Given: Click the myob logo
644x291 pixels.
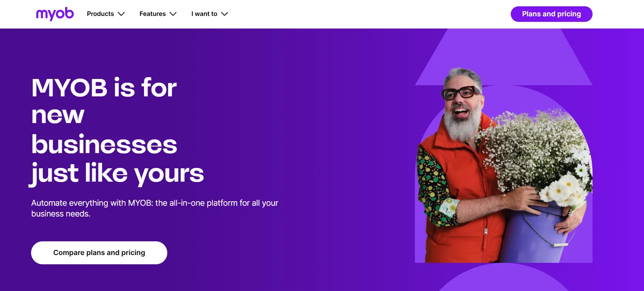Looking at the screenshot, I should [x=55, y=14].
